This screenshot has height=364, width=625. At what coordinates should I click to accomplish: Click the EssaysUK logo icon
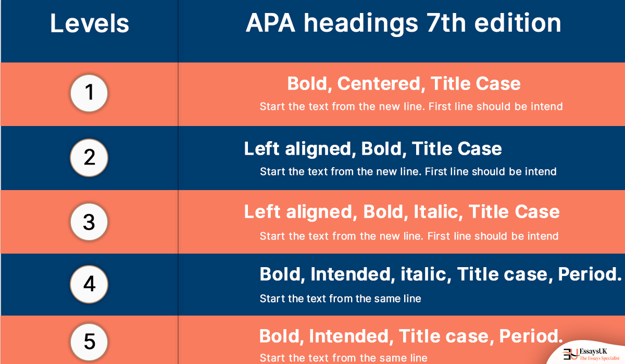tap(570, 354)
